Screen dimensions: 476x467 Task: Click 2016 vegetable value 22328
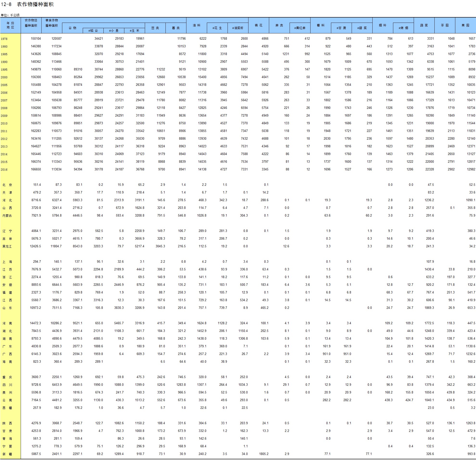coord(430,169)
